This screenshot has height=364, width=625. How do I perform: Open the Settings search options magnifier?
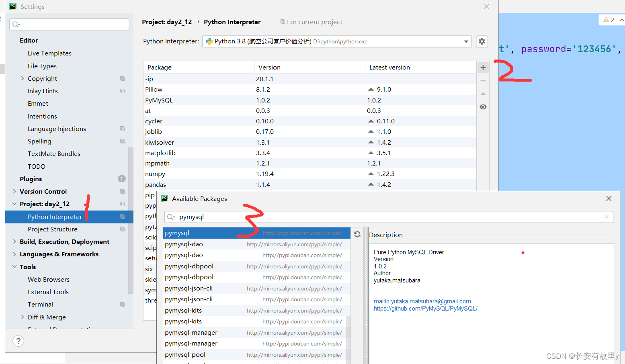click(x=16, y=25)
